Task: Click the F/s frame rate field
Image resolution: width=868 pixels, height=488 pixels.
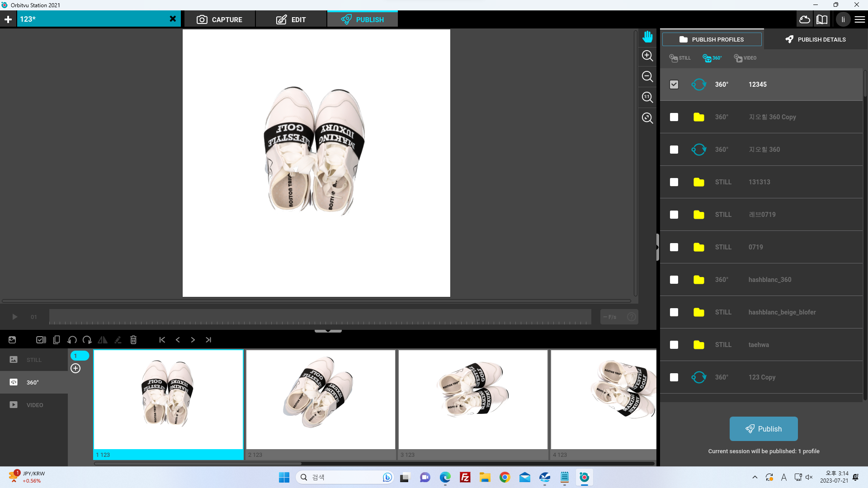Action: (619, 317)
